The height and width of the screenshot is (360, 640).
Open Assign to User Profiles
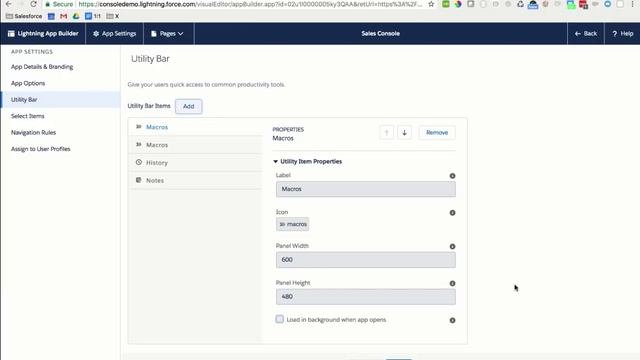[x=40, y=149]
